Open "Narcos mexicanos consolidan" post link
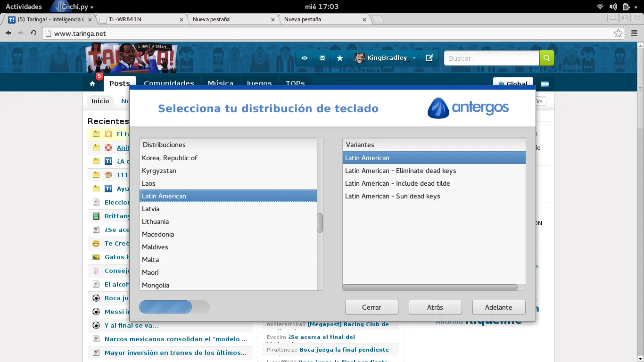The height and width of the screenshot is (362, 644). click(x=176, y=339)
